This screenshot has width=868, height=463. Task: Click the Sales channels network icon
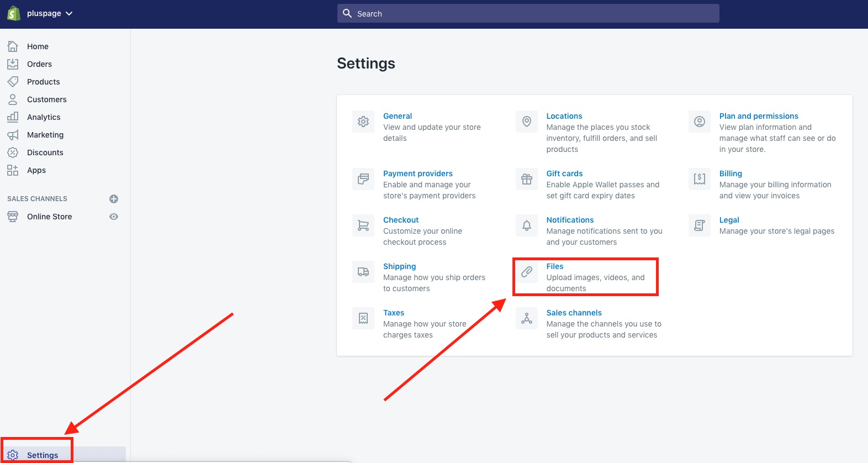click(x=527, y=318)
